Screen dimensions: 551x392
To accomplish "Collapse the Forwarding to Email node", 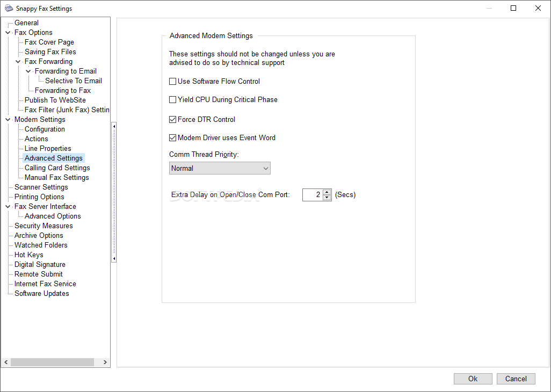I will pyautogui.click(x=28, y=71).
